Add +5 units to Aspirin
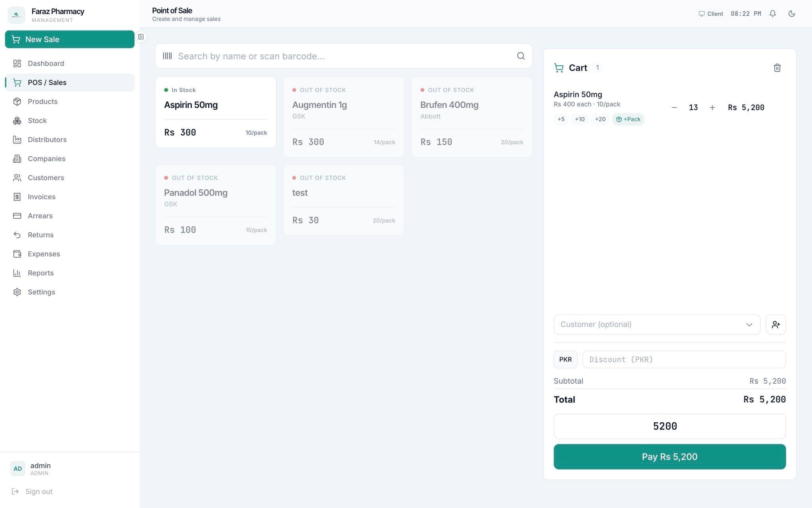 [561, 119]
